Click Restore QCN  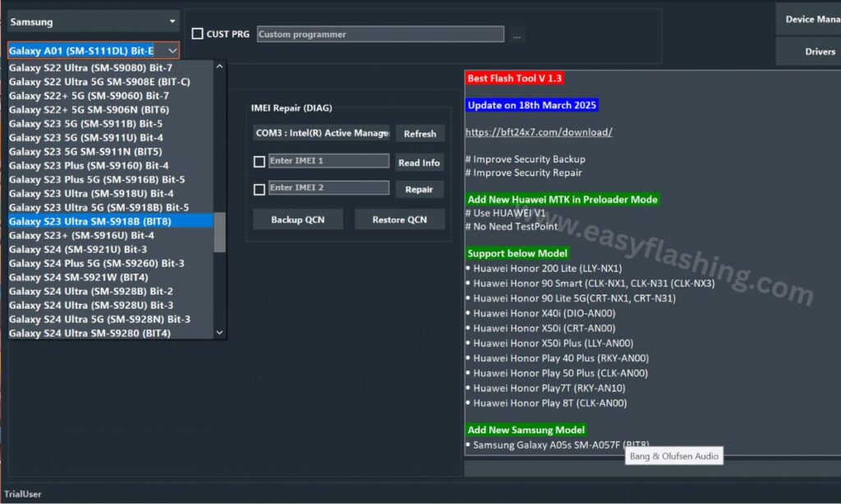pos(399,219)
